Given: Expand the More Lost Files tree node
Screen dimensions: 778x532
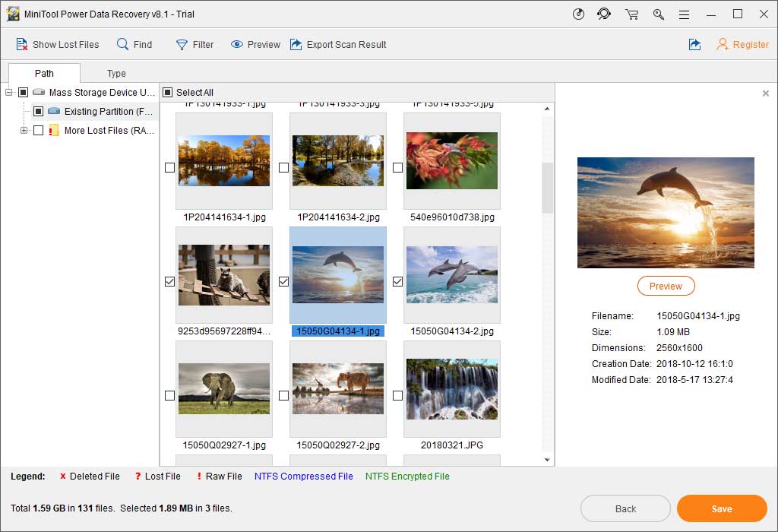Looking at the screenshot, I should [24, 131].
